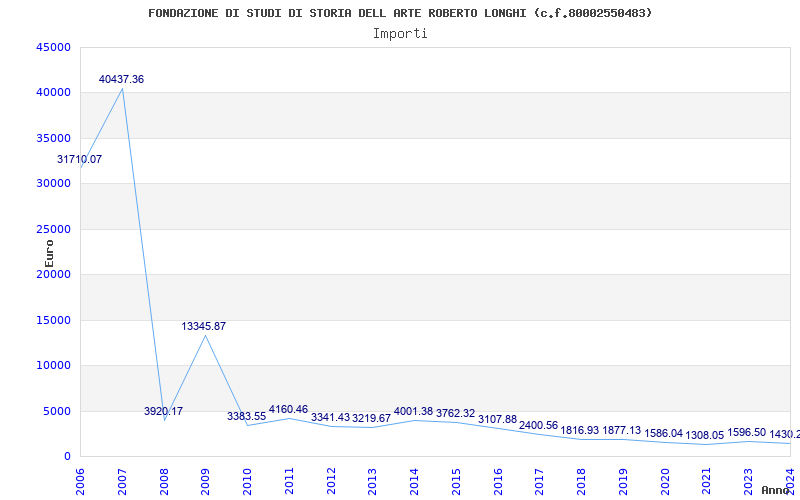Click the x-axis year label 2015

[456, 482]
